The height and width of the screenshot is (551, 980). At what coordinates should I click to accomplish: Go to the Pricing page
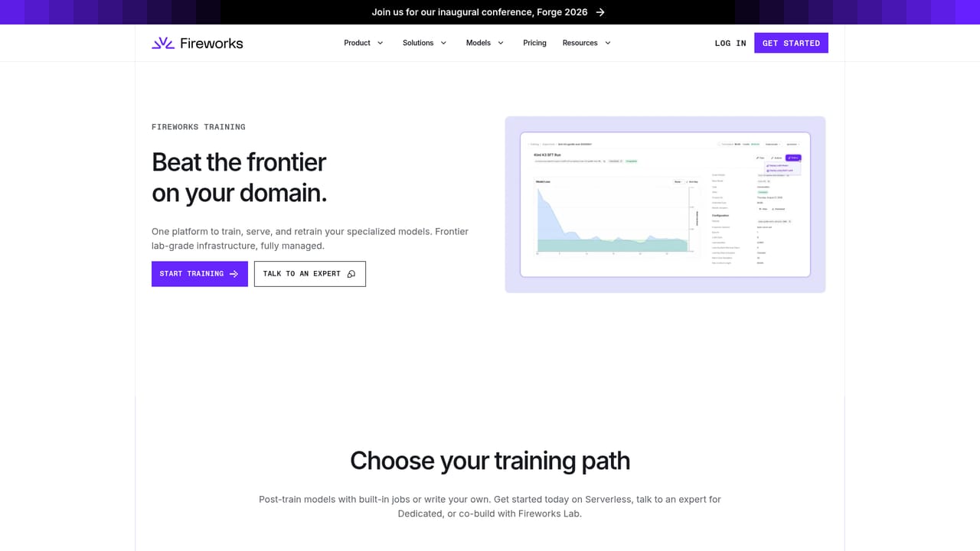[x=534, y=43]
